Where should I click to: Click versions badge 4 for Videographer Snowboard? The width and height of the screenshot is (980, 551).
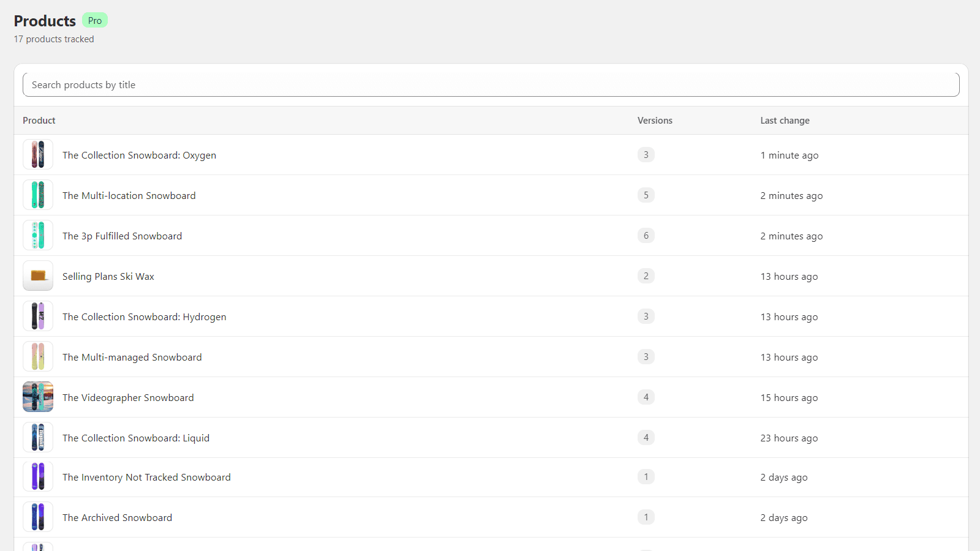[x=646, y=397]
